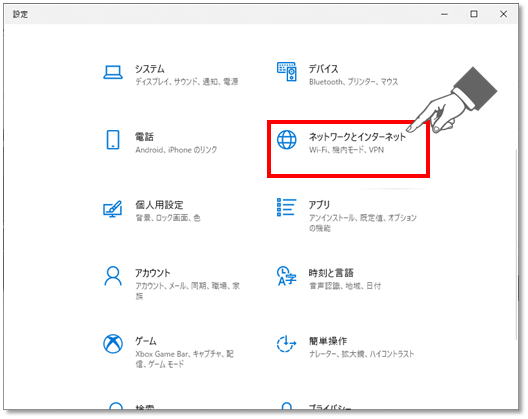Screen dimensions: 528x419
Task: Open the Apps list icon
Action: tap(286, 207)
